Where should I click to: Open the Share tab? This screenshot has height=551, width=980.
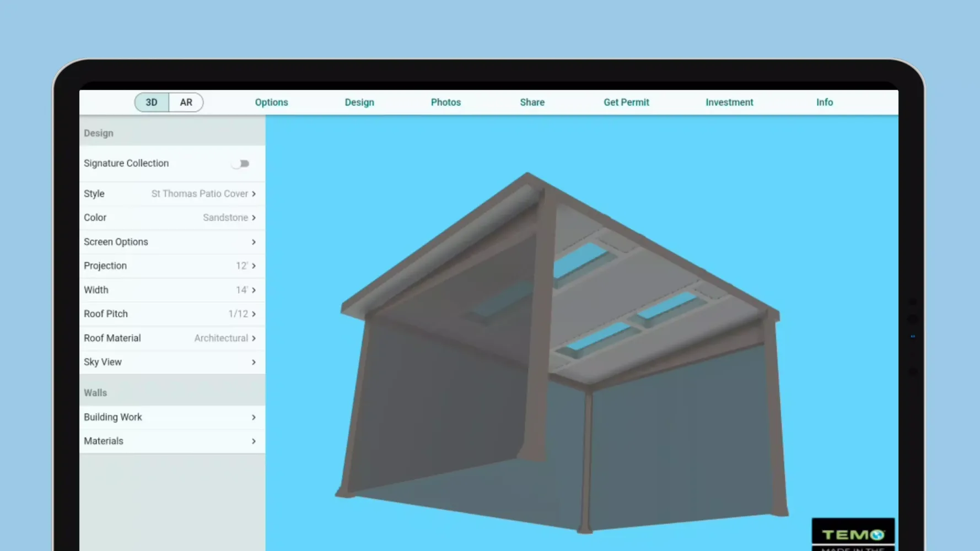(x=532, y=102)
